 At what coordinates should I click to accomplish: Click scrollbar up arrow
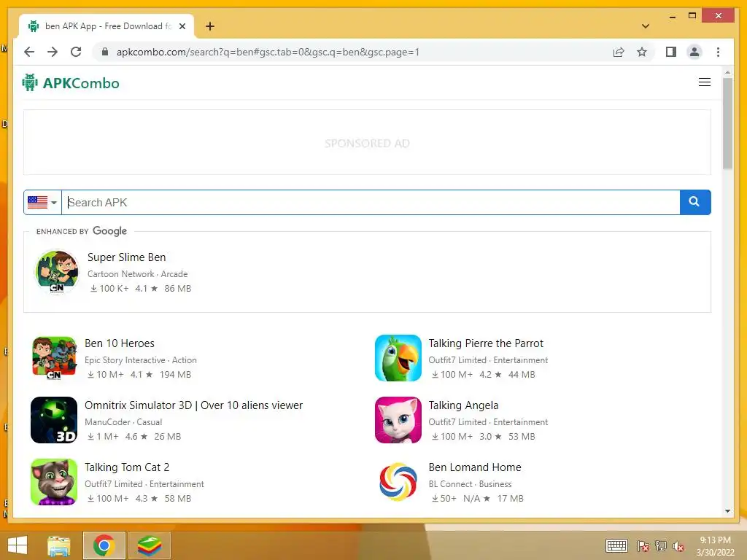click(x=727, y=72)
